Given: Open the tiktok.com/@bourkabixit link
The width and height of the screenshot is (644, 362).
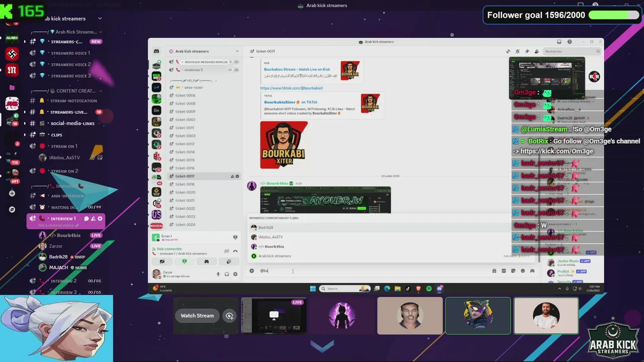Looking at the screenshot, I should coord(291,88).
